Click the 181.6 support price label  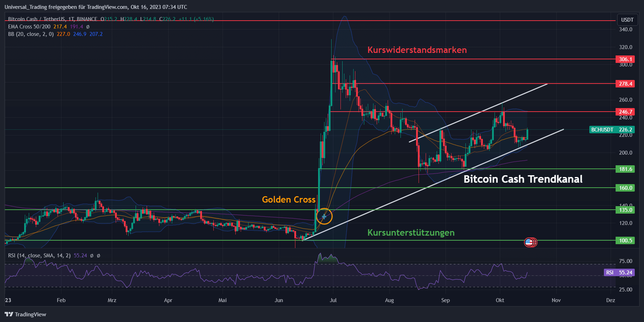point(625,169)
